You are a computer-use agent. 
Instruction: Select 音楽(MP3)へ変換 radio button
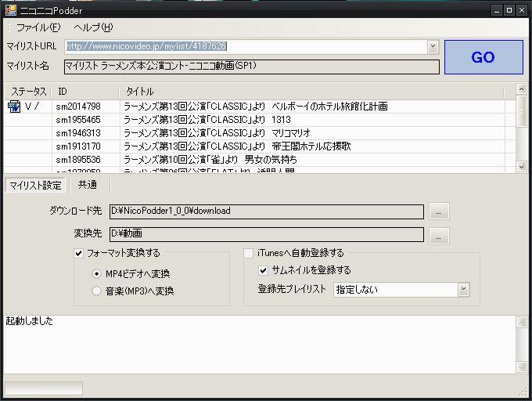96,291
